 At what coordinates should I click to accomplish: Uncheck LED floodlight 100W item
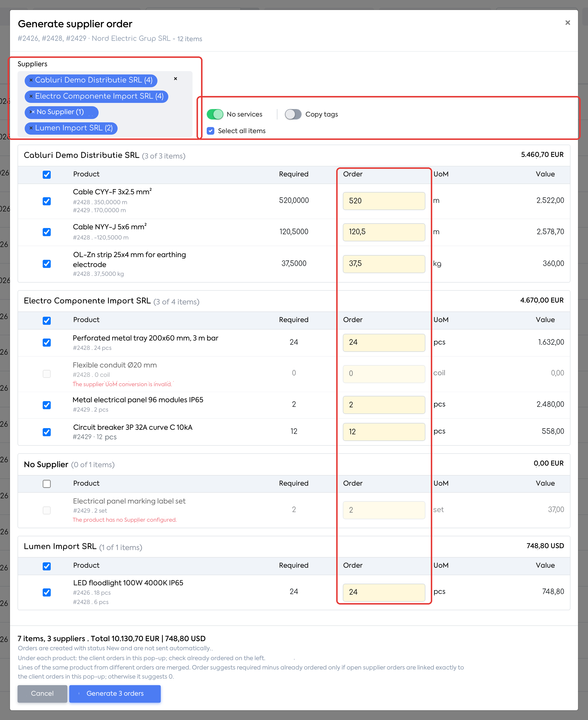[x=47, y=592]
